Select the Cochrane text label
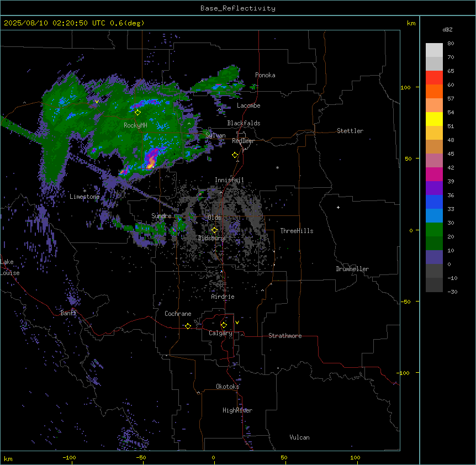Screen dimensions: 476x465 178,314
